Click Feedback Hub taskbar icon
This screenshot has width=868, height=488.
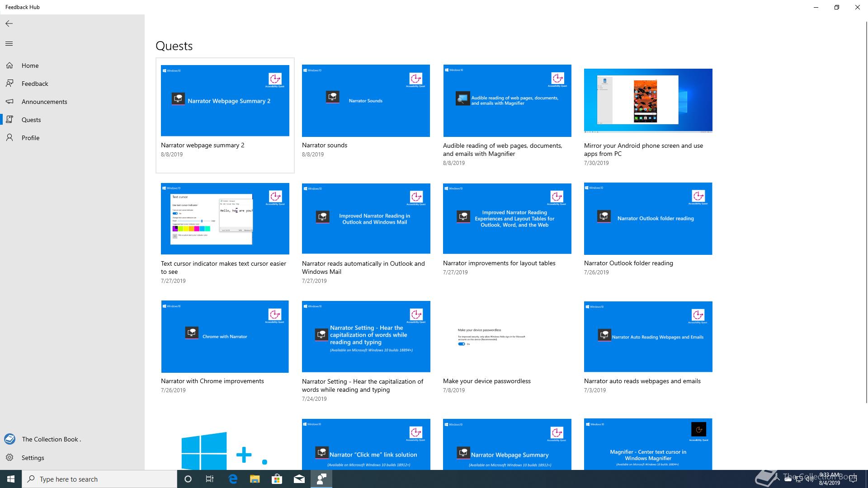pyautogui.click(x=321, y=479)
